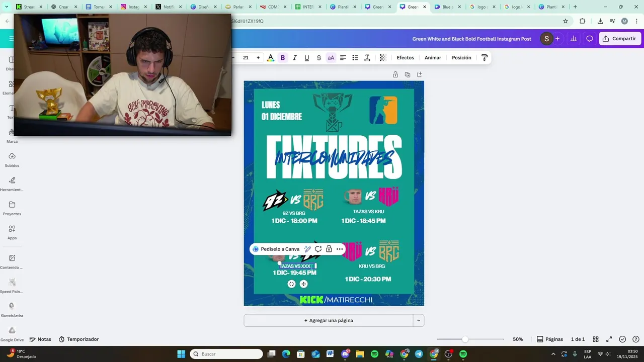Edit the font size value 21
The image size is (644, 362).
point(246,58)
